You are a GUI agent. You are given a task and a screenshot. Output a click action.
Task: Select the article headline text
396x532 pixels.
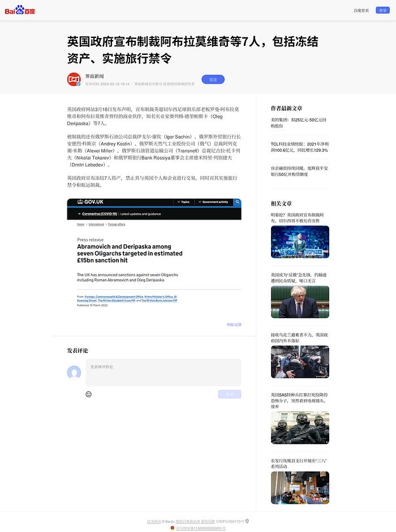click(192, 50)
